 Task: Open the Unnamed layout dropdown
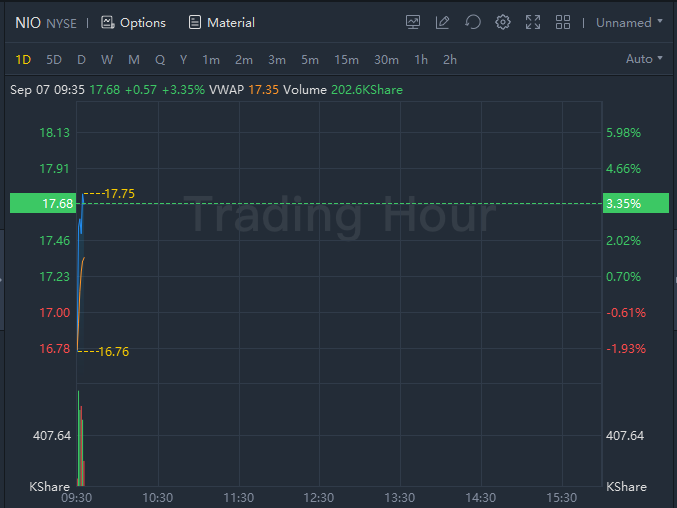click(629, 22)
